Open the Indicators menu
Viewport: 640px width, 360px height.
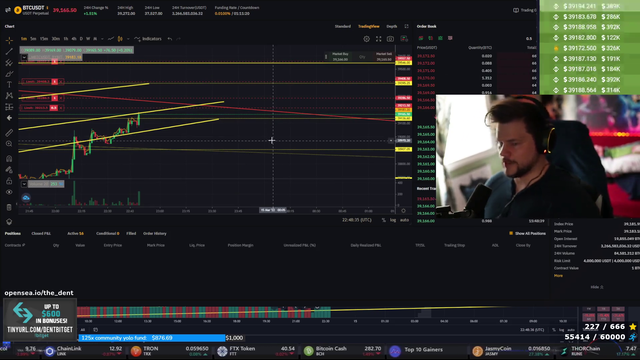point(148,39)
